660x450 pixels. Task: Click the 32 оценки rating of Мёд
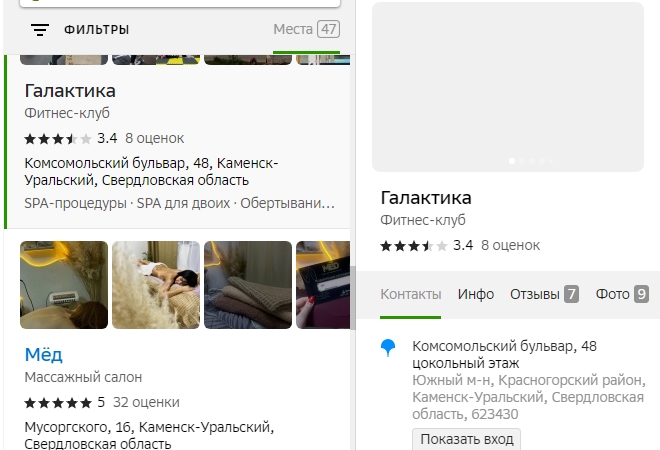(146, 402)
